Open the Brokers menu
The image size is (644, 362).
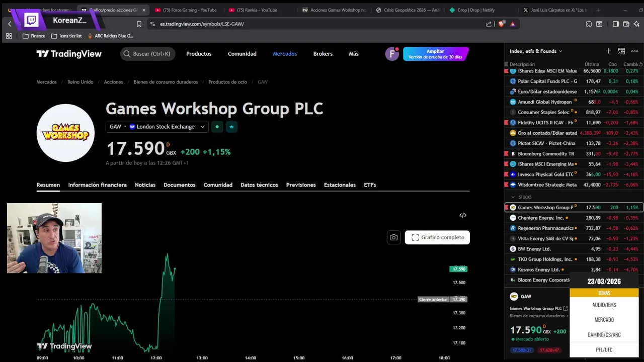pos(323,54)
